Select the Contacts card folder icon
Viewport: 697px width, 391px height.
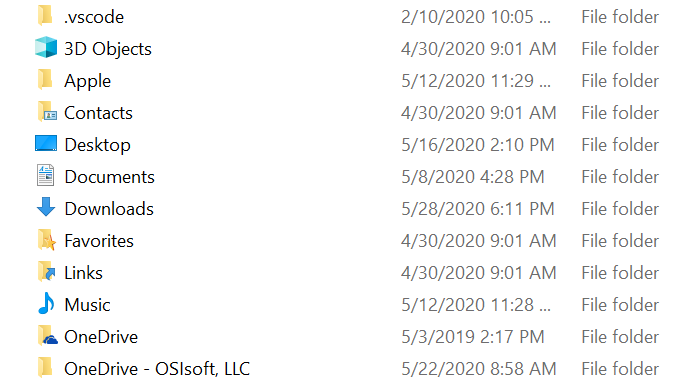(x=47, y=112)
